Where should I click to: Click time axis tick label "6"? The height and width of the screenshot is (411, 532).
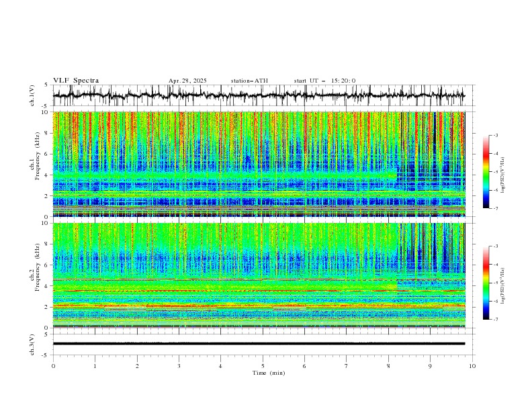(304, 366)
